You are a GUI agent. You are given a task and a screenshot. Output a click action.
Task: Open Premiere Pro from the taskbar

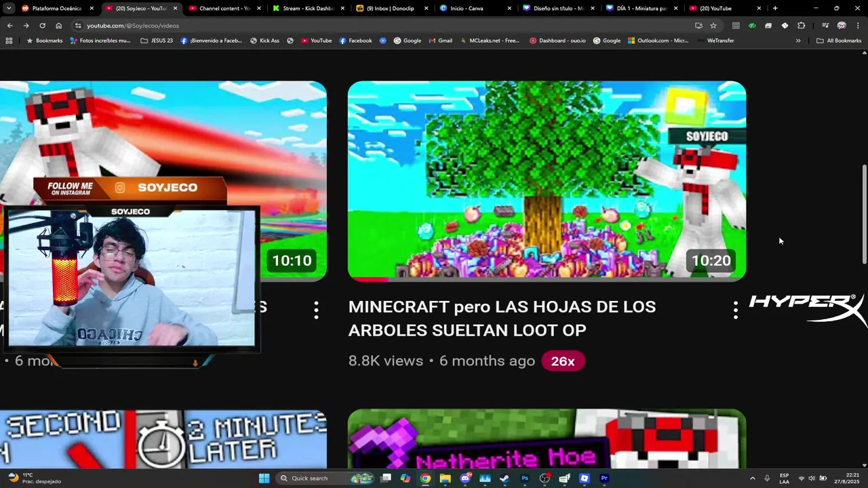[x=604, y=478]
